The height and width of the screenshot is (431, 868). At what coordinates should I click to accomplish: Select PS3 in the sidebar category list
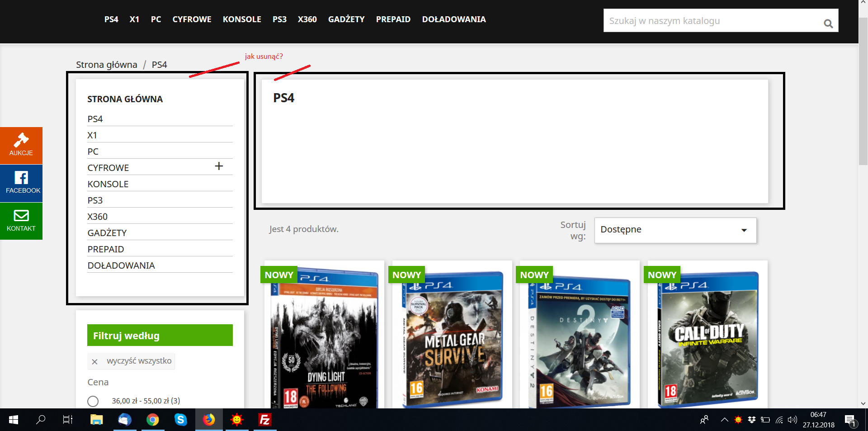click(x=95, y=200)
